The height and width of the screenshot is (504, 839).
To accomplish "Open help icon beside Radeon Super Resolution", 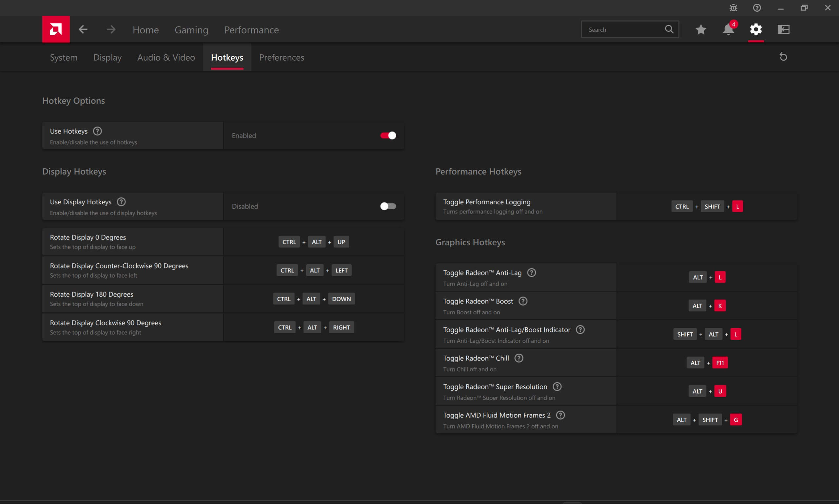I will [557, 386].
